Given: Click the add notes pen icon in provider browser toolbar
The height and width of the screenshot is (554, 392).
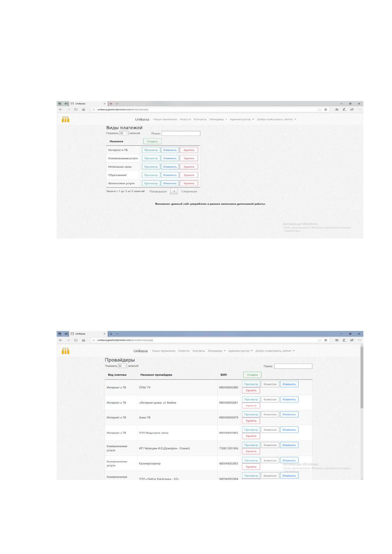Looking at the screenshot, I should pyautogui.click(x=344, y=340).
